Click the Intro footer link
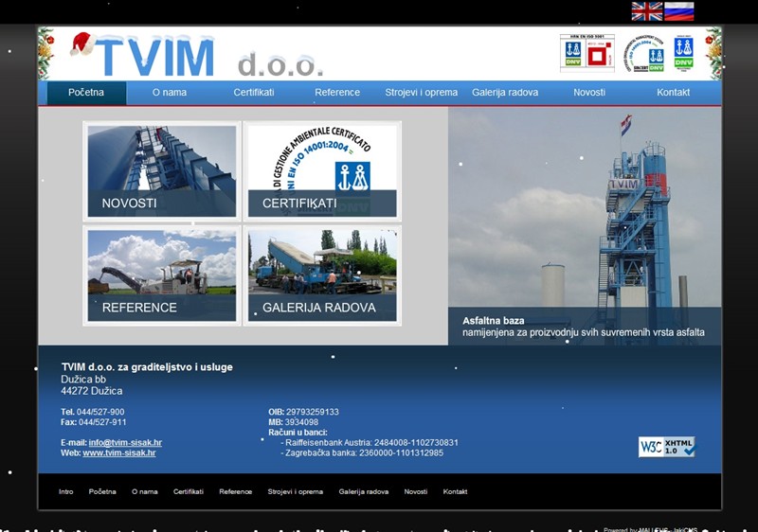This screenshot has width=758, height=532. click(x=66, y=491)
